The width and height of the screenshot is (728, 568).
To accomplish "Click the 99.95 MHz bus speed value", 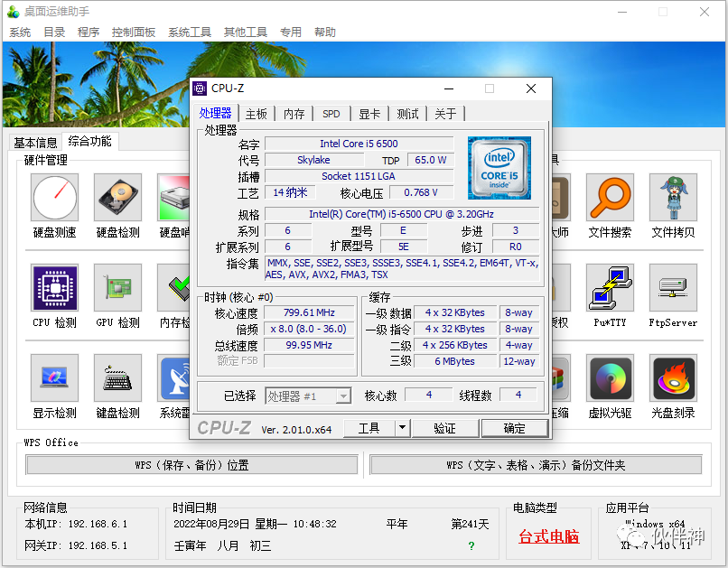I will pos(309,345).
